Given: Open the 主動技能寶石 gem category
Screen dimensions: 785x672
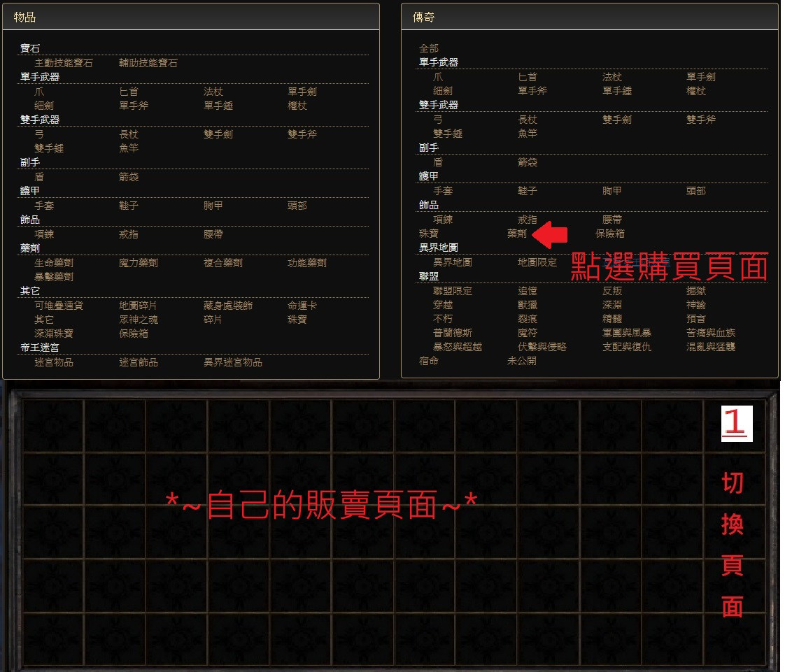Looking at the screenshot, I should [63, 62].
